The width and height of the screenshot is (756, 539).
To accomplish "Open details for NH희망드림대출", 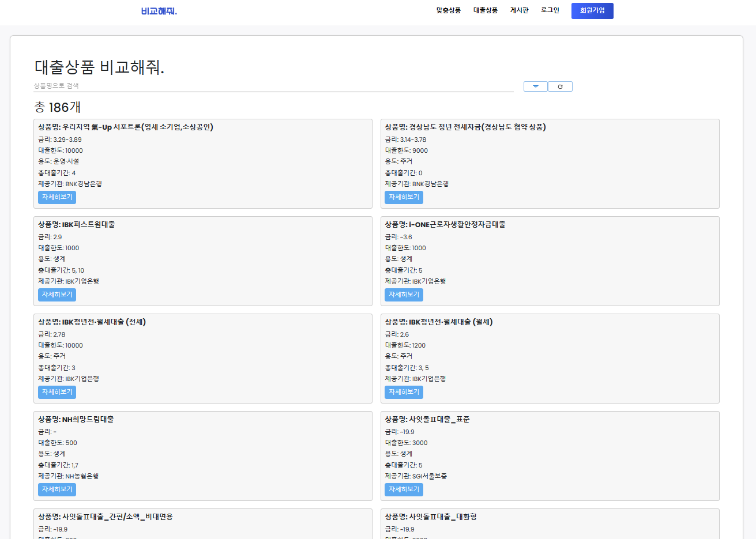I will click(x=57, y=489).
